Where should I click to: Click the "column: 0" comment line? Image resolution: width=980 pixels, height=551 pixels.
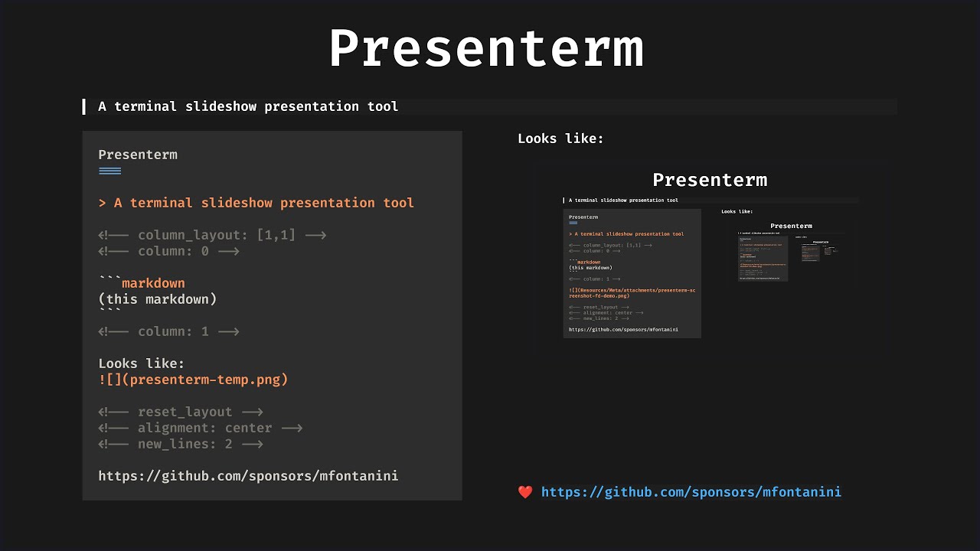tap(168, 251)
